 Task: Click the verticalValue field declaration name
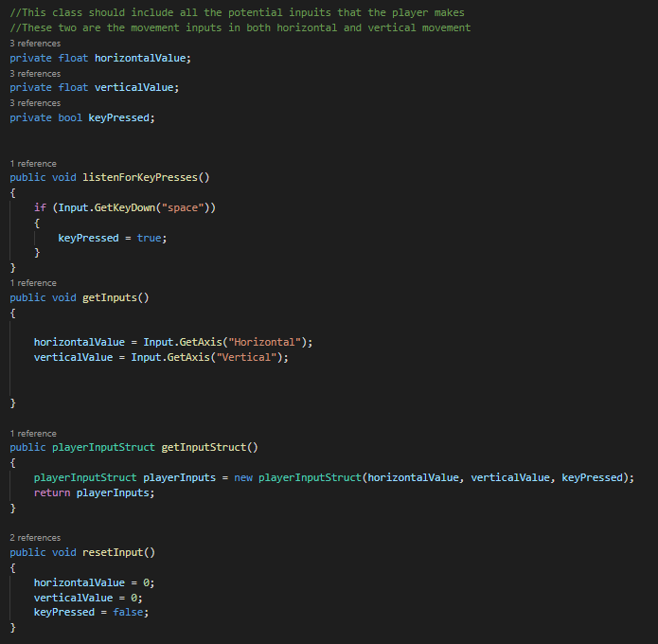[133, 87]
